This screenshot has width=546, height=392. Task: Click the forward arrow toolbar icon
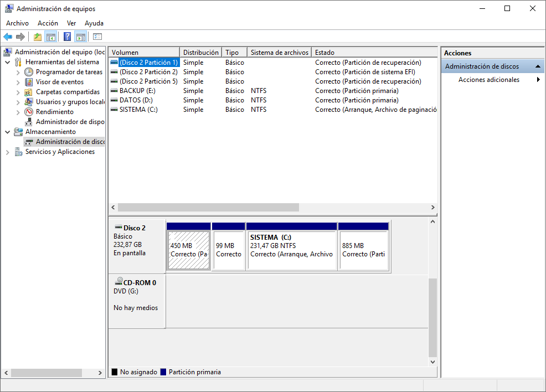coord(20,37)
